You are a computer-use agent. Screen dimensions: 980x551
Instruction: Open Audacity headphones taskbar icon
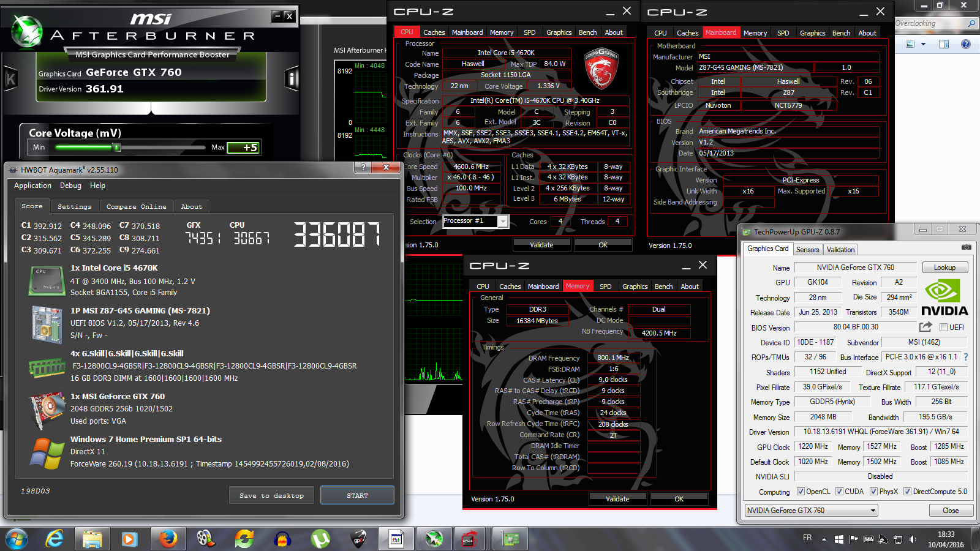282,539
